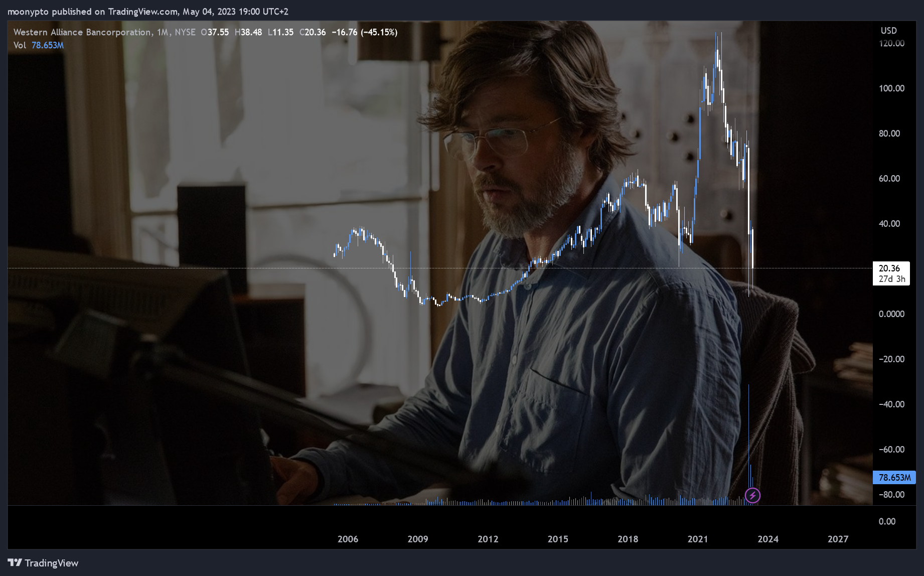Click the 2012 label on time axis
This screenshot has width=924, height=576.
(x=488, y=539)
